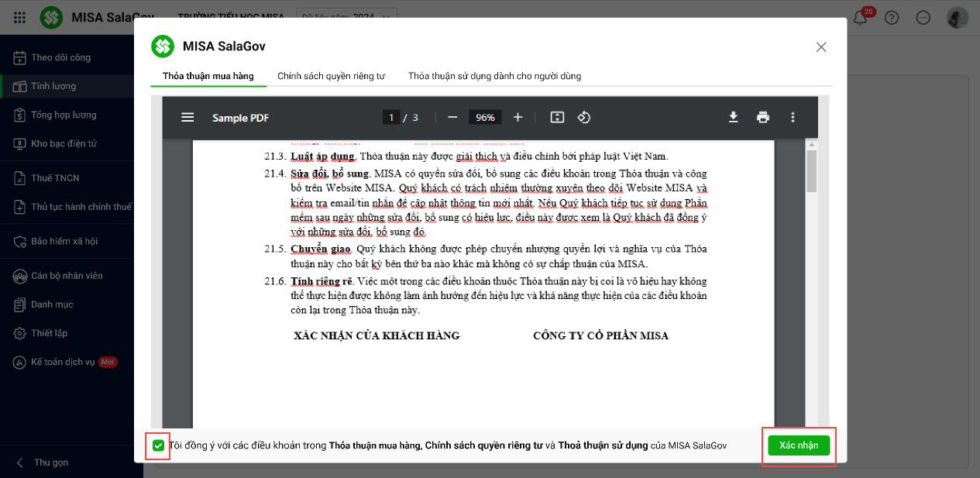The image size is (980, 478).
Task: Close the MISA SalaGov dialog
Action: (821, 47)
